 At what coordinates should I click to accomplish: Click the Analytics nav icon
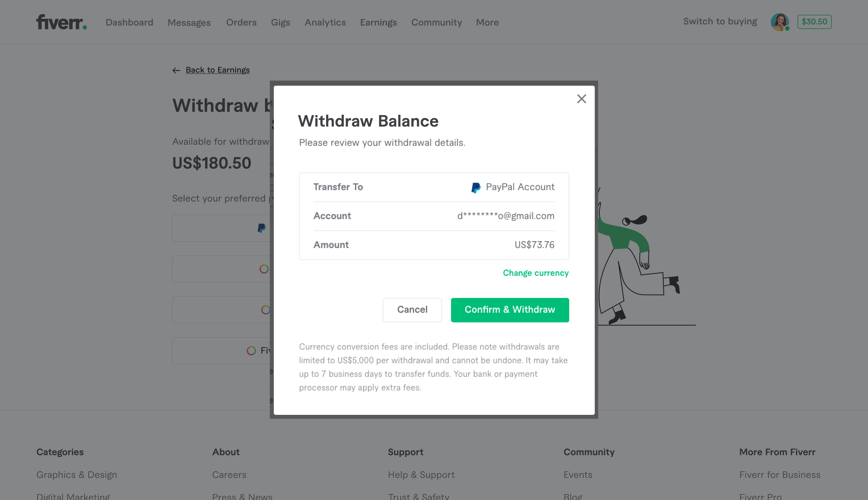325,23
